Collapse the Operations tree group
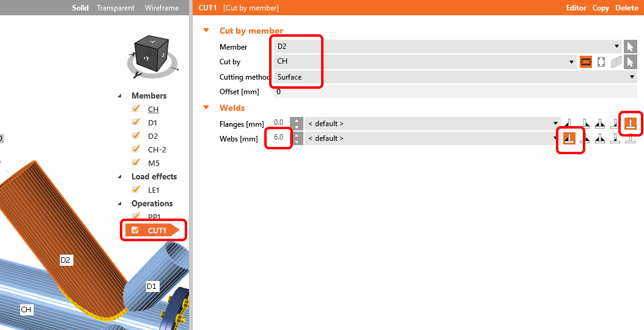The width and height of the screenshot is (644, 330). [x=120, y=203]
